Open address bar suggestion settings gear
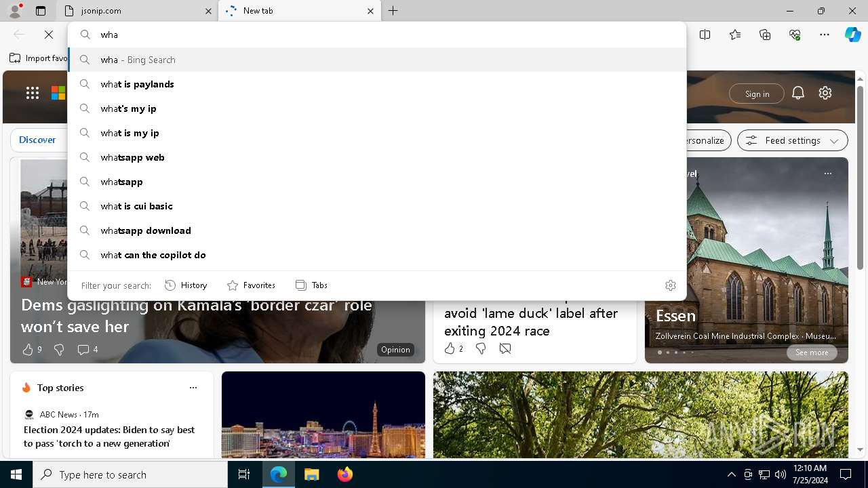Viewport: 868px width, 488px height. [671, 285]
